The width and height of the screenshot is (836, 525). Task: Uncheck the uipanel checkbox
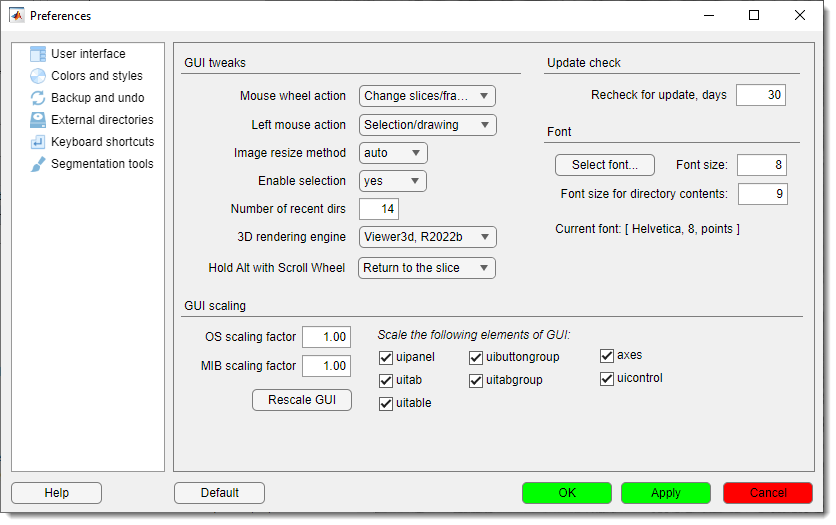[386, 358]
